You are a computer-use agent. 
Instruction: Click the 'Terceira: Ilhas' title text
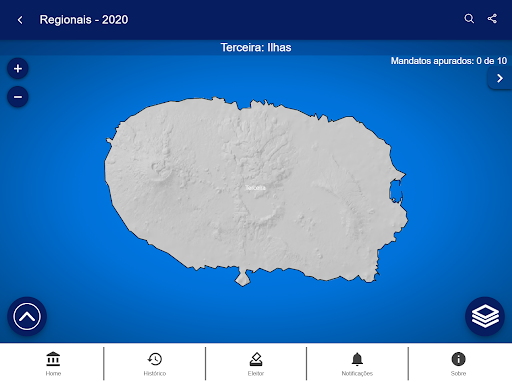click(256, 48)
